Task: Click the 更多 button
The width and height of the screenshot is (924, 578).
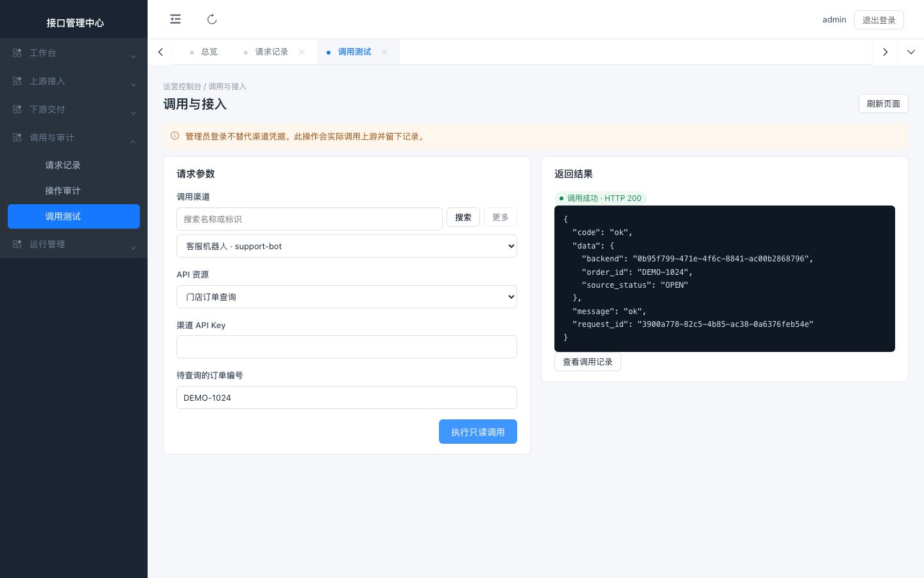Action: point(501,217)
